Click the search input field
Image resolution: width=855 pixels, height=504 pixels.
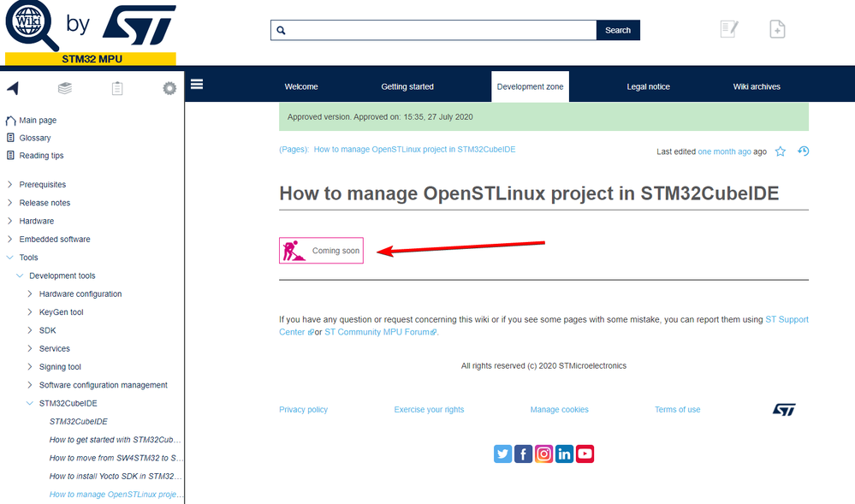coord(434,31)
